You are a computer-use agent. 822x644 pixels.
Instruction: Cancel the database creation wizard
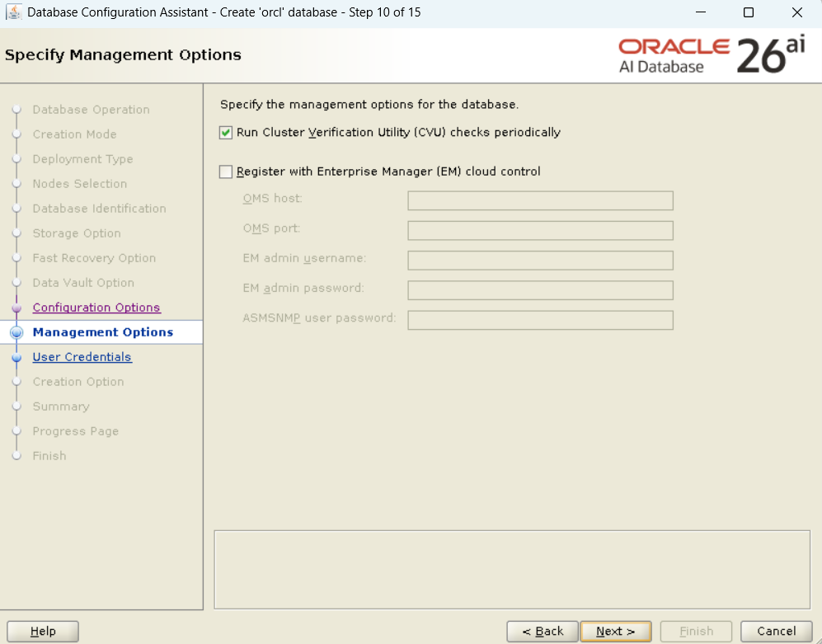[x=776, y=632]
